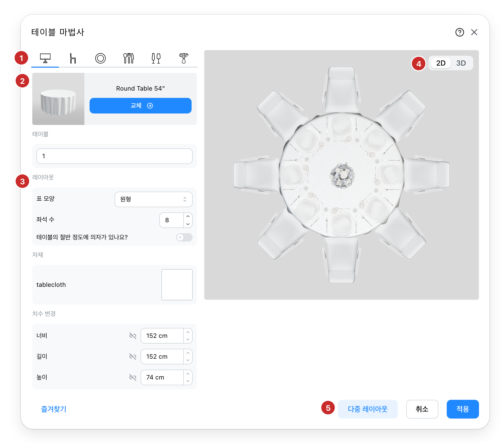Open the 즐겨찾기 favorites link
This screenshot has height=443, width=504.
[x=54, y=409]
